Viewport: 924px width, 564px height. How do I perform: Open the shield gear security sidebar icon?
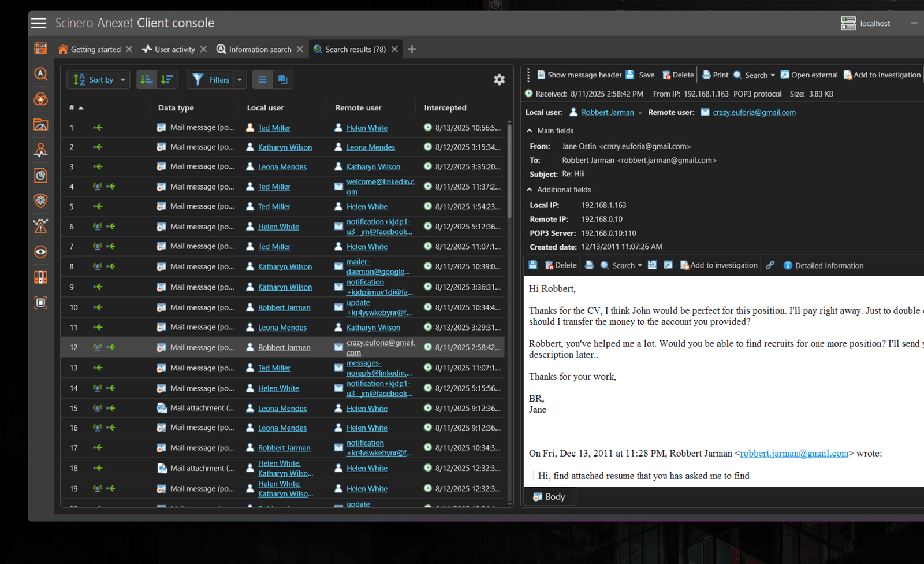tap(40, 201)
